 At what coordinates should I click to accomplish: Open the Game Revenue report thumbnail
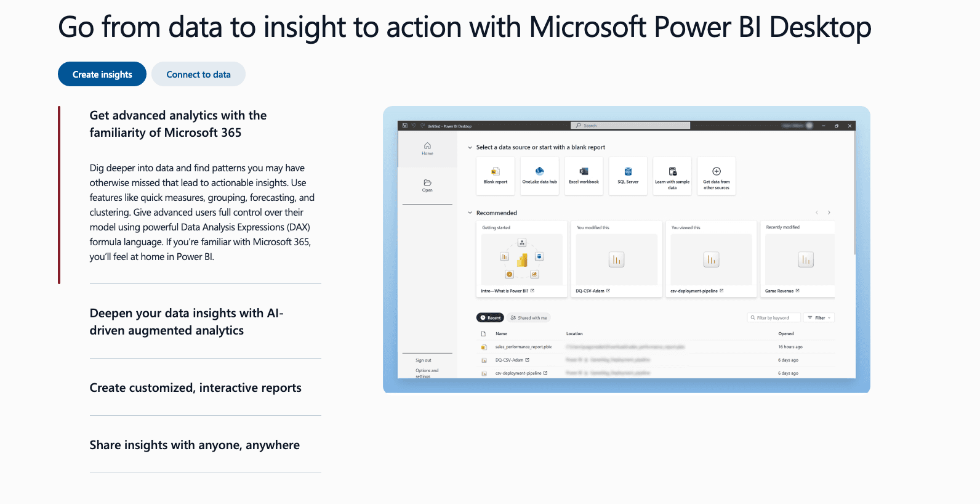click(x=800, y=259)
